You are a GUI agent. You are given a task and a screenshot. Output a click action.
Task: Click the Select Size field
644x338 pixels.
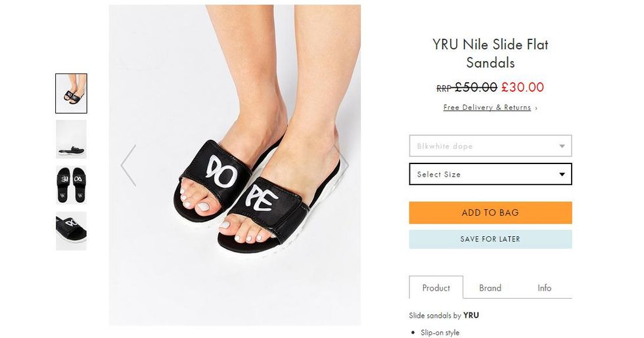coord(490,174)
